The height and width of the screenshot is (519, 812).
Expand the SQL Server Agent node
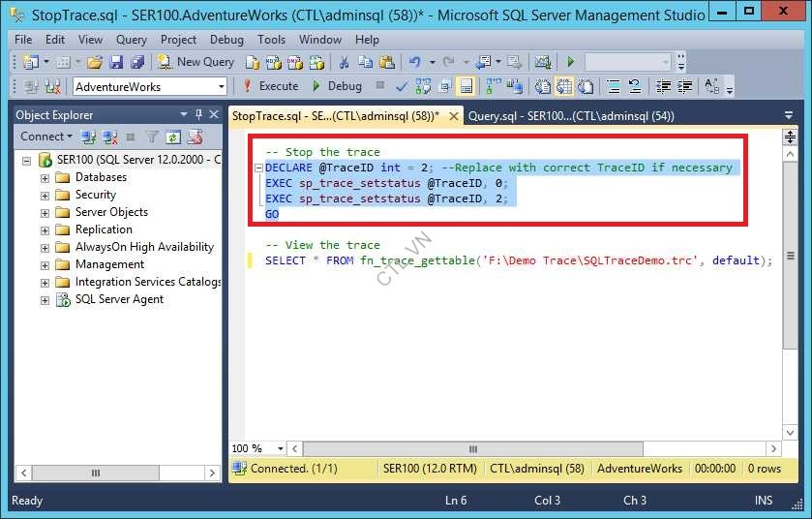45,300
